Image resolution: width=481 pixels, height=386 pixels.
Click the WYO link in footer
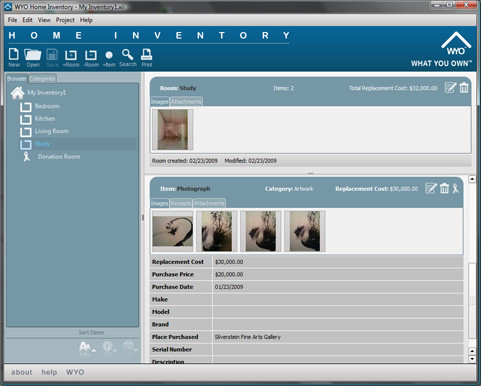tap(75, 372)
